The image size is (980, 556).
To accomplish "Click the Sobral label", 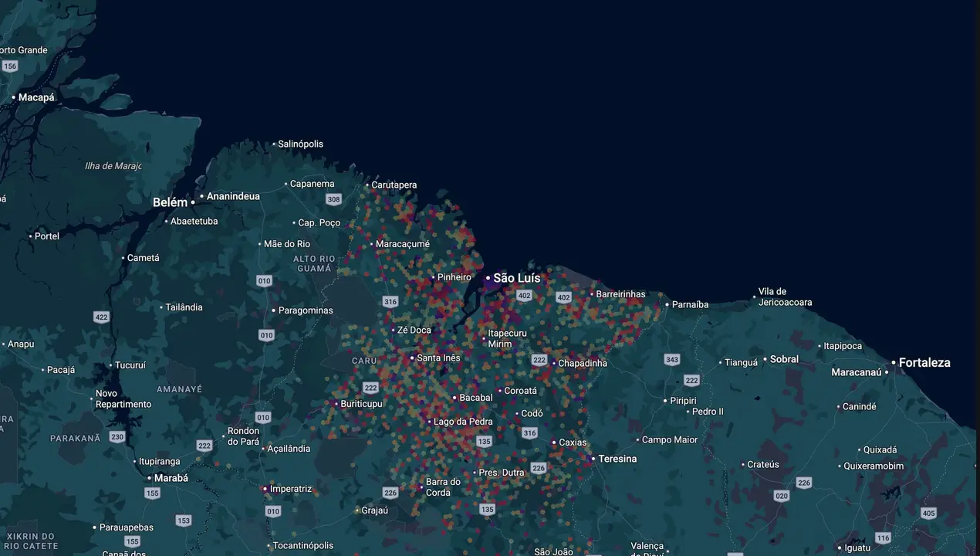I will [784, 359].
